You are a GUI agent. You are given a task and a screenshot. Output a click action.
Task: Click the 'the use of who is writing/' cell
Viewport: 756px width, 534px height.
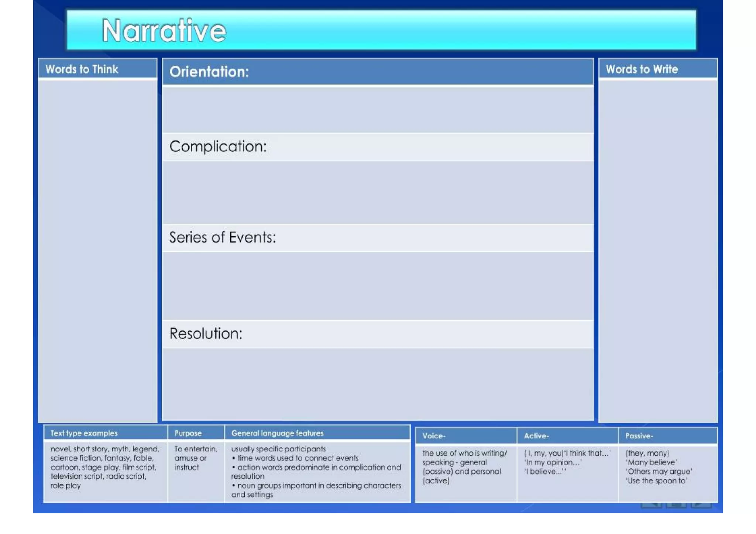pyautogui.click(x=466, y=473)
